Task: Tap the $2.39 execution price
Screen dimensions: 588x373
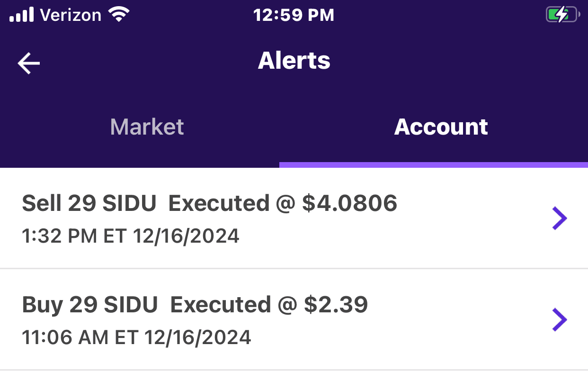Action: point(336,305)
